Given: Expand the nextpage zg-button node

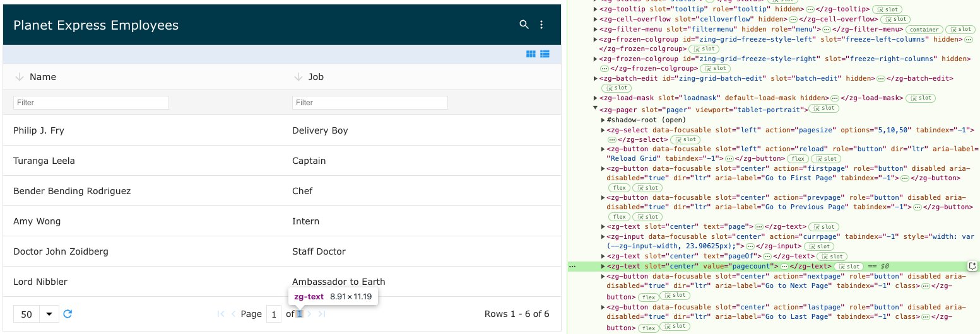Looking at the screenshot, I should tap(603, 276).
